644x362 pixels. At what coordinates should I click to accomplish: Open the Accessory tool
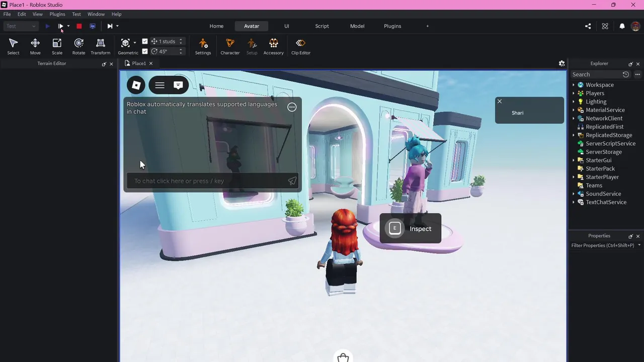click(273, 46)
